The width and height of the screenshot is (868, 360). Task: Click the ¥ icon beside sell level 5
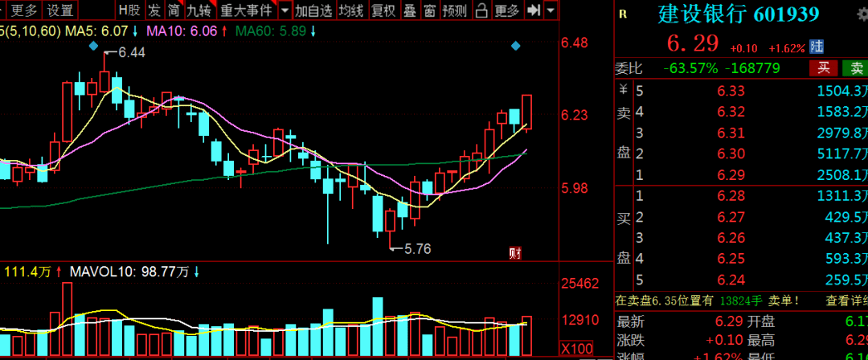624,89
